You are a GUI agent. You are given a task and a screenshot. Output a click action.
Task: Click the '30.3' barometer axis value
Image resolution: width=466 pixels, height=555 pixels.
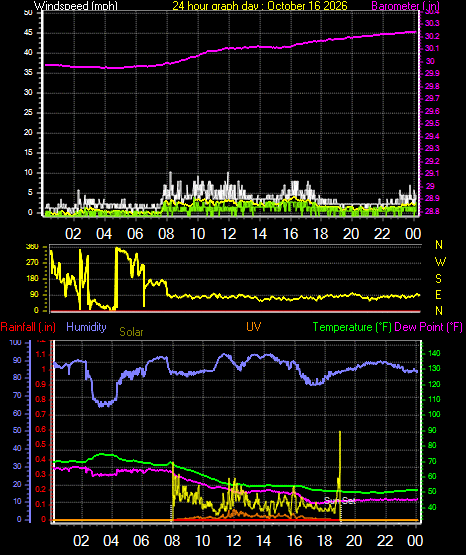click(432, 23)
